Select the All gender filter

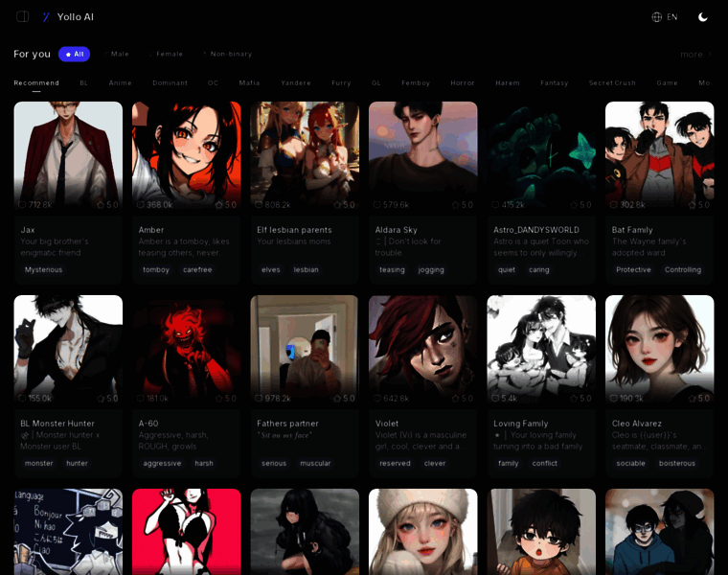click(74, 54)
